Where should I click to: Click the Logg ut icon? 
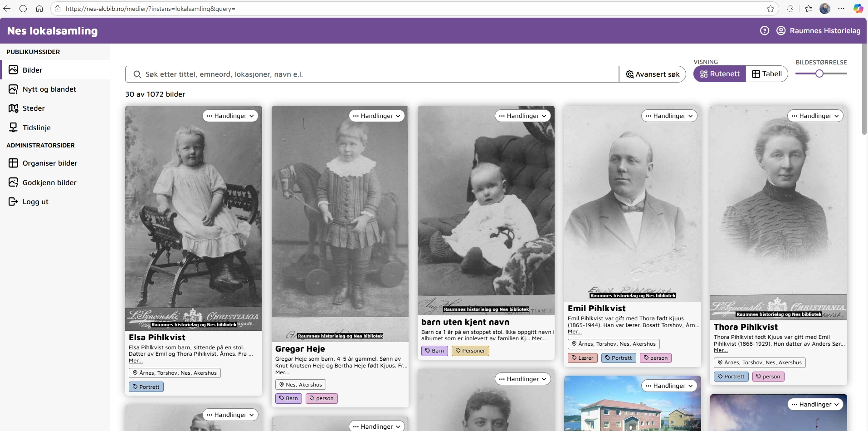click(x=13, y=202)
